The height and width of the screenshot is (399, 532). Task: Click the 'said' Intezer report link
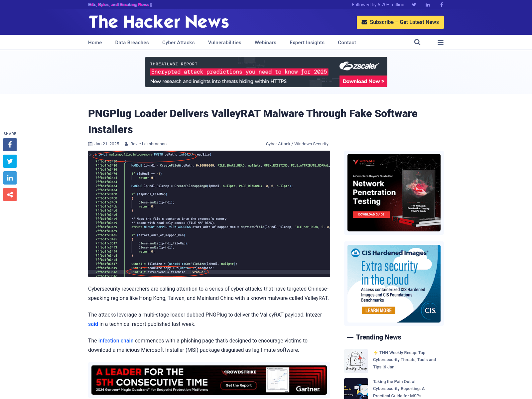tap(93, 324)
